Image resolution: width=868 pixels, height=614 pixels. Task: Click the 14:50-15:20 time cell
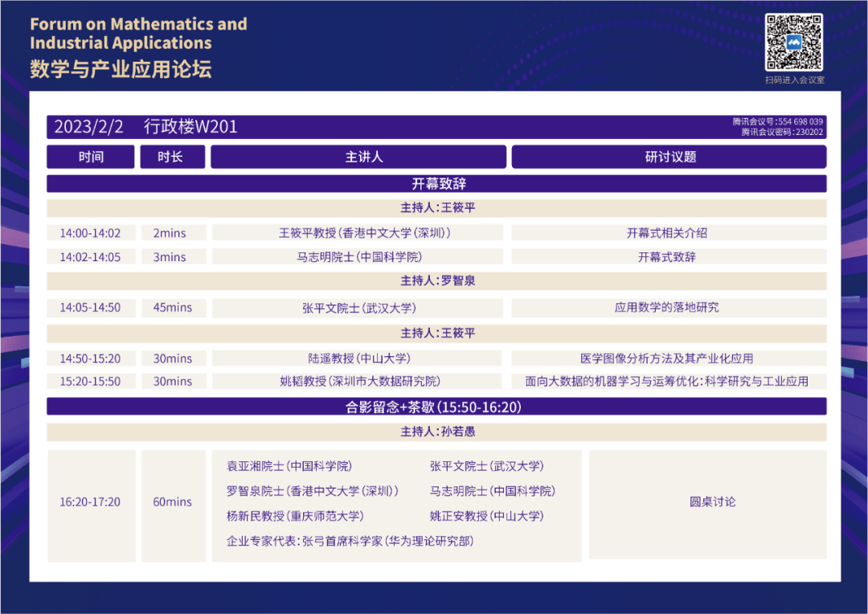(x=91, y=358)
